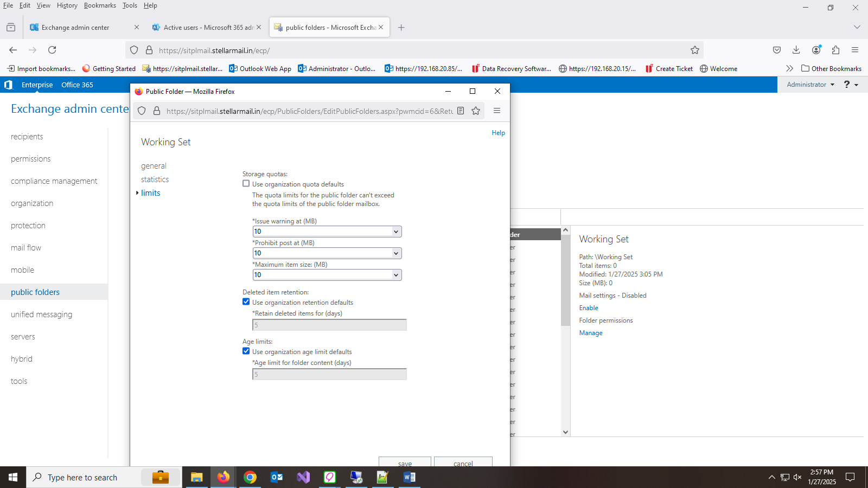Click the Firefox back arrow
The width and height of the screenshot is (868, 488).
13,50
